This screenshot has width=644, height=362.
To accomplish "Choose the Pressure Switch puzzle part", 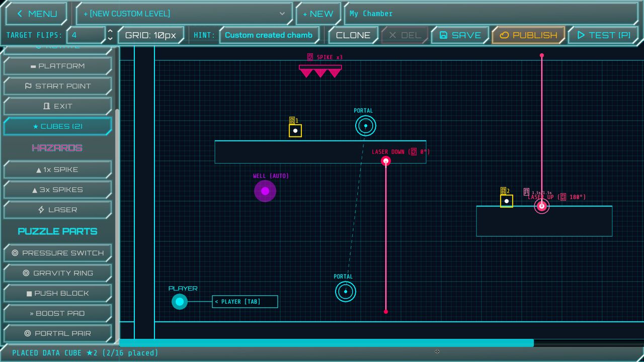I will coord(57,253).
